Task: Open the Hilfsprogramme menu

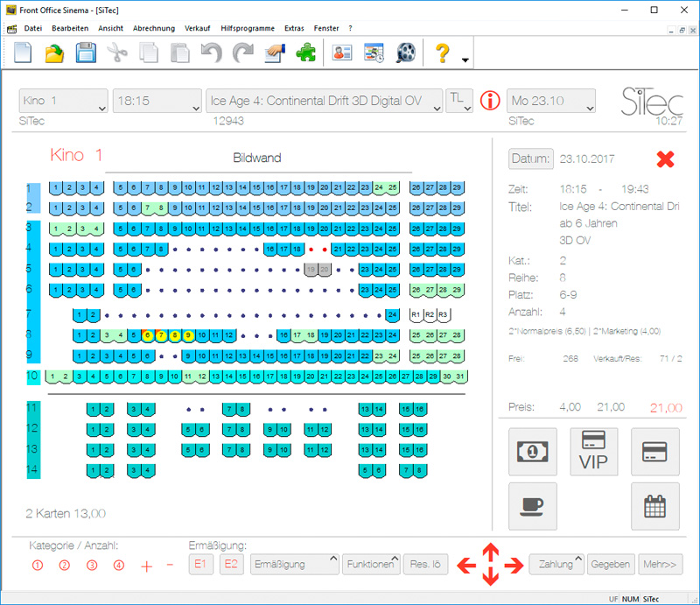Action: tap(248, 28)
